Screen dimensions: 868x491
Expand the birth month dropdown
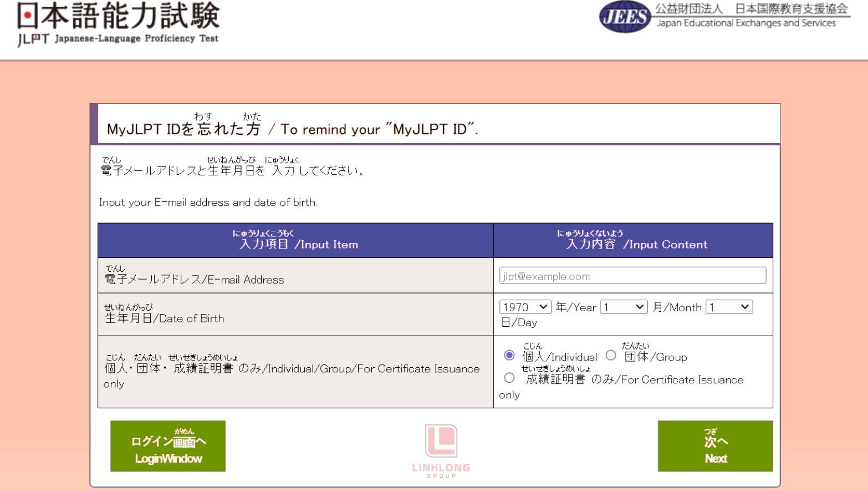[624, 307]
